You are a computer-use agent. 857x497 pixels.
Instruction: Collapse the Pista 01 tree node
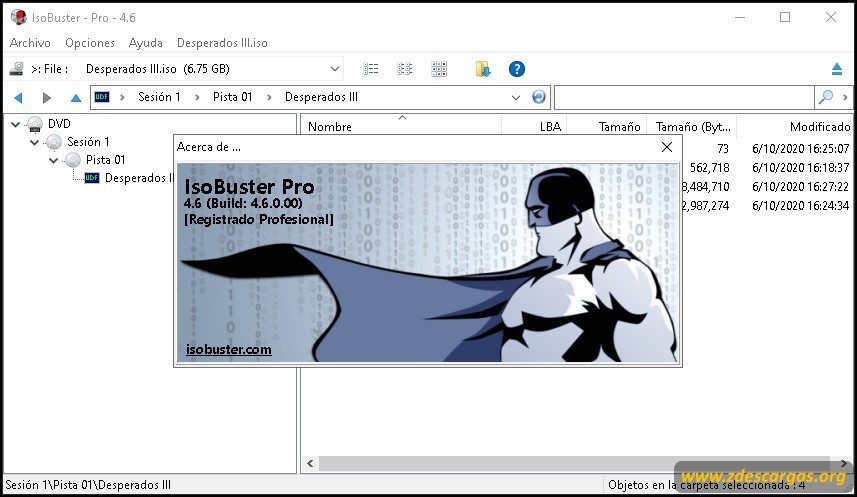coord(54,160)
